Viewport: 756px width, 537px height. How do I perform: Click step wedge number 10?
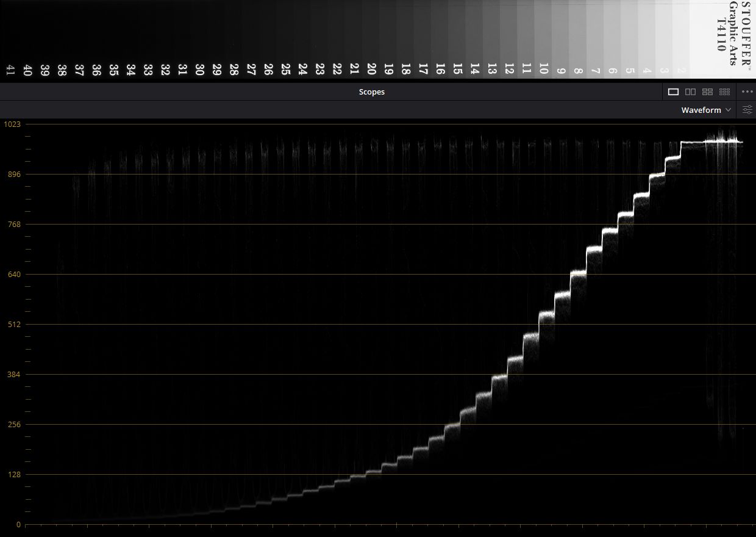click(544, 70)
